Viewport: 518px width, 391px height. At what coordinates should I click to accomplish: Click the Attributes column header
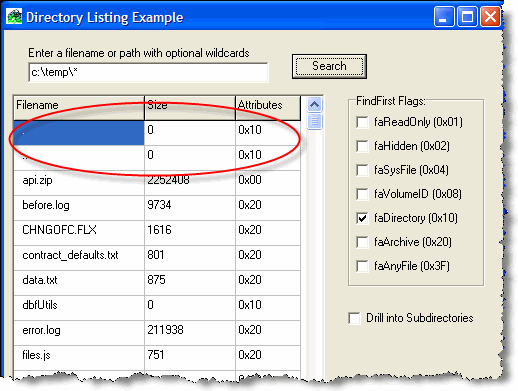[268, 108]
